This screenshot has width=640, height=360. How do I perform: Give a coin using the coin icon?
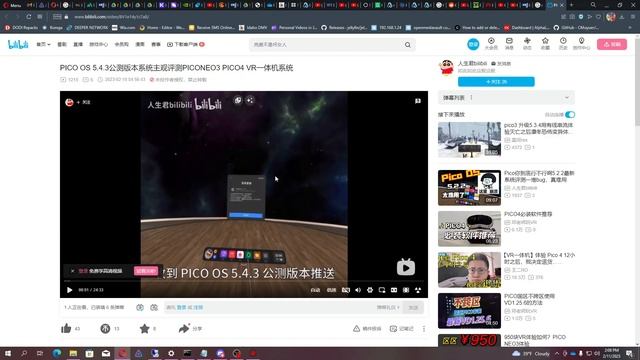(105, 328)
